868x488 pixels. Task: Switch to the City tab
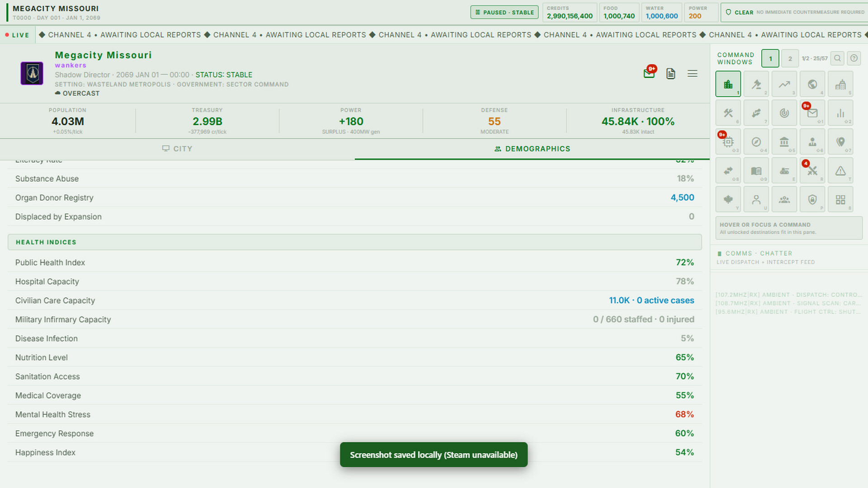point(177,149)
